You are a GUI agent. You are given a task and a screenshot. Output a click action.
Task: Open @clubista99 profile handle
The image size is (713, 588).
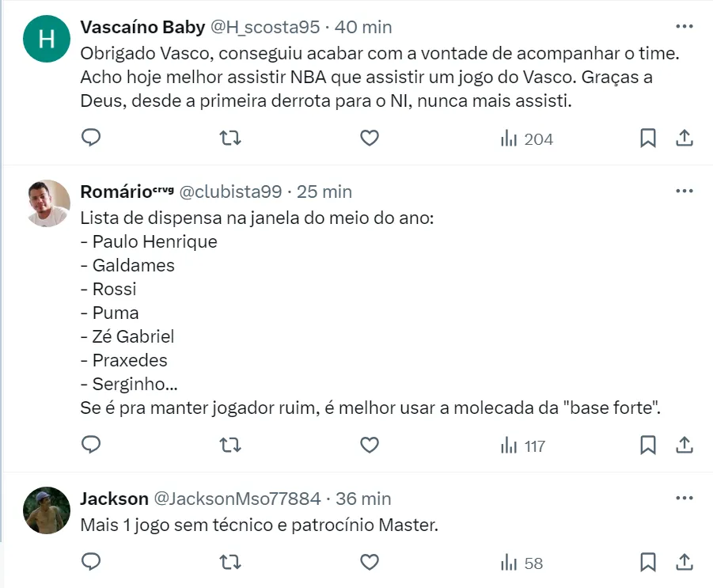tap(230, 192)
